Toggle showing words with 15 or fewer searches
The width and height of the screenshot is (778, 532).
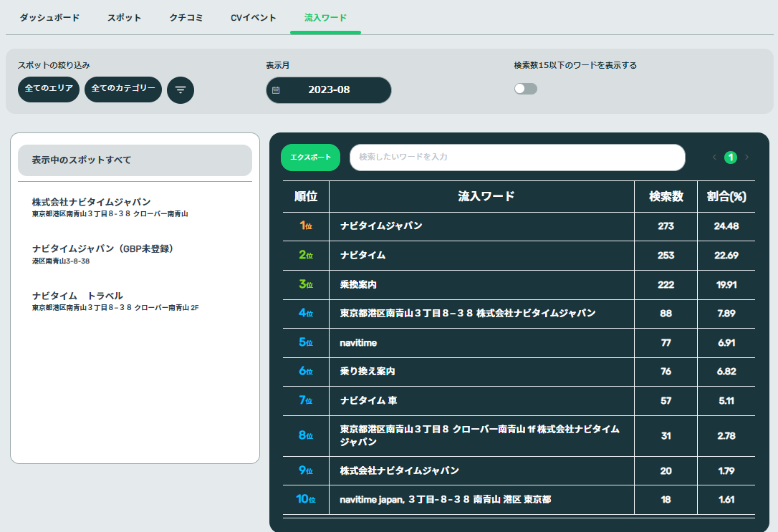click(525, 89)
